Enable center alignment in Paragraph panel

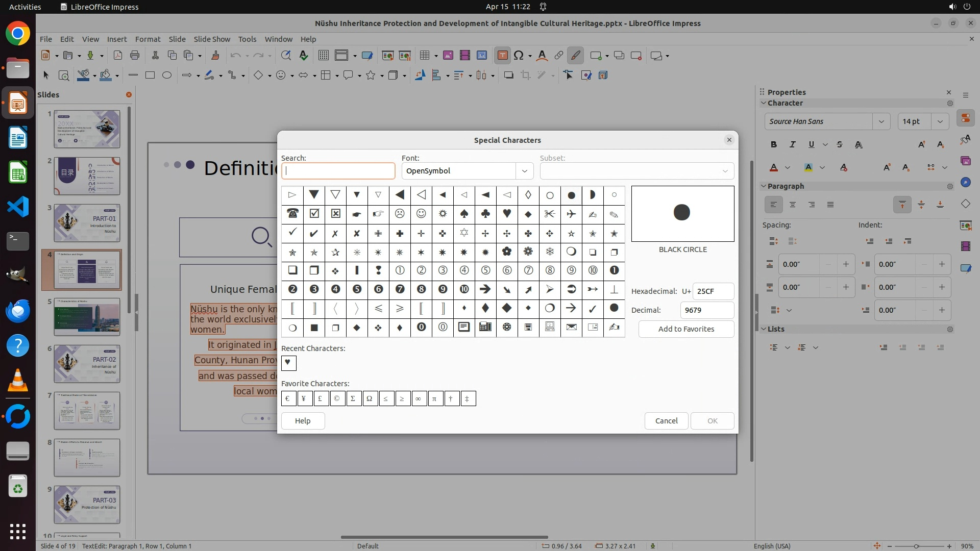(x=792, y=205)
